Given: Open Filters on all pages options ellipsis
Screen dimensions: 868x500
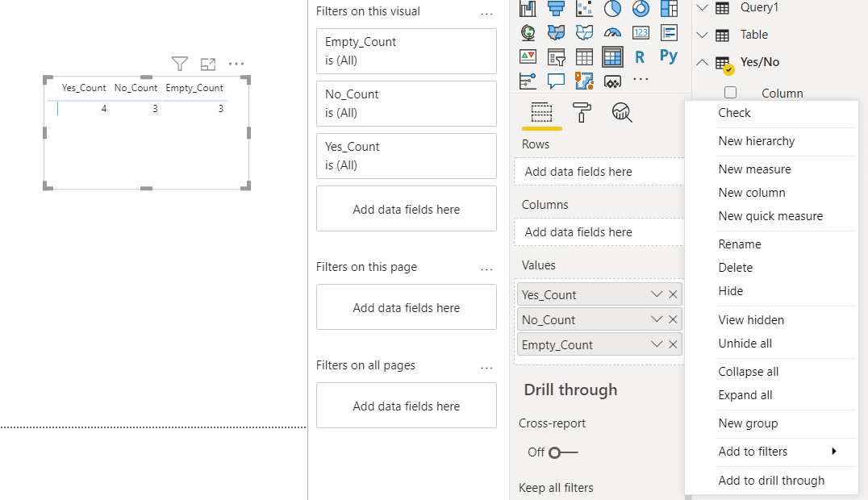Looking at the screenshot, I should click(x=486, y=369).
